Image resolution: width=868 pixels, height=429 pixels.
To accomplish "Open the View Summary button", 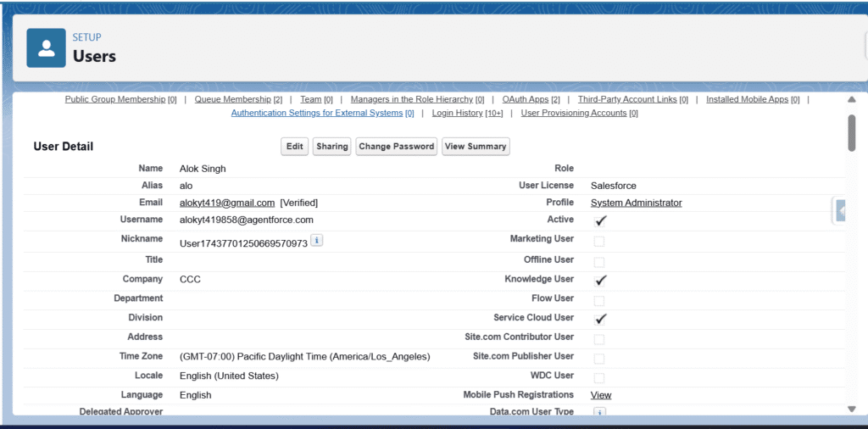I will [x=476, y=147].
